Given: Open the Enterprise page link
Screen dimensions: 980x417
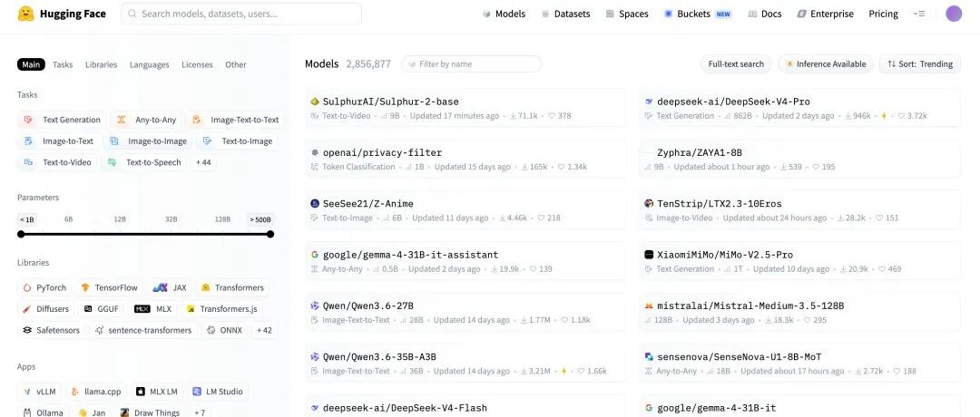Looking at the screenshot, I should pos(825,14).
